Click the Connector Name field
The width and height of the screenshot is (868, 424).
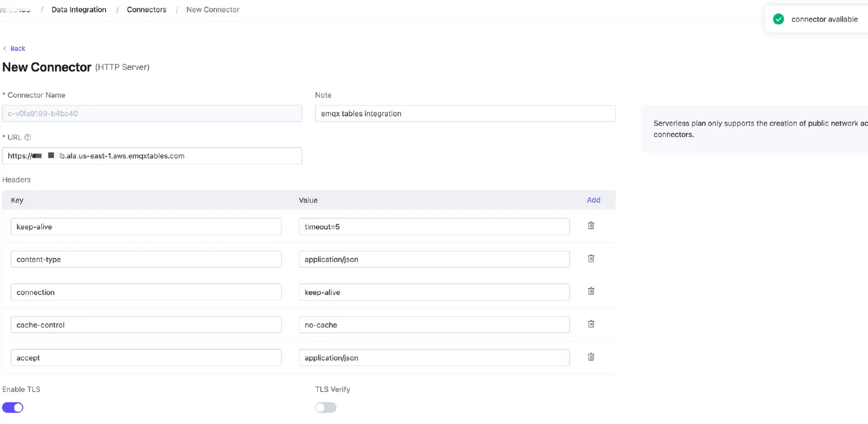[x=152, y=114]
